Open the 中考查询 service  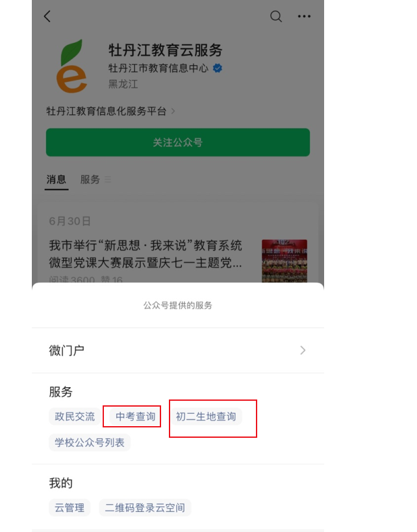135,416
